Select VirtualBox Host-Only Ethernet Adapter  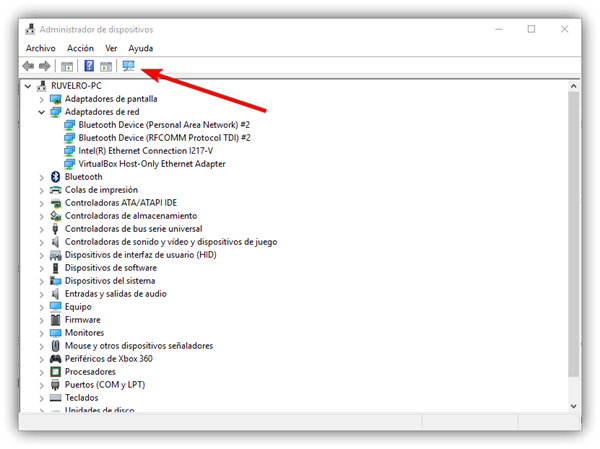(x=152, y=164)
